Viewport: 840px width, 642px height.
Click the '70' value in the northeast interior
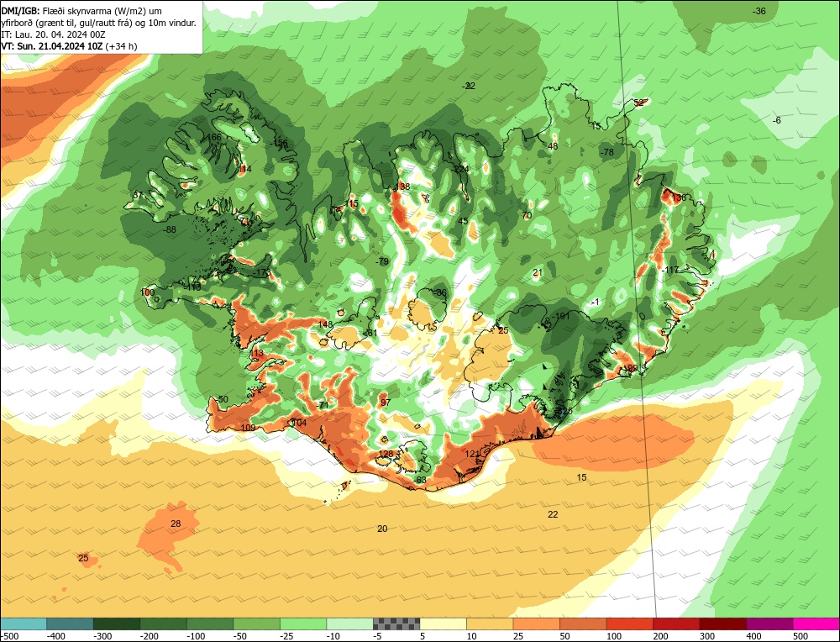coord(527,215)
